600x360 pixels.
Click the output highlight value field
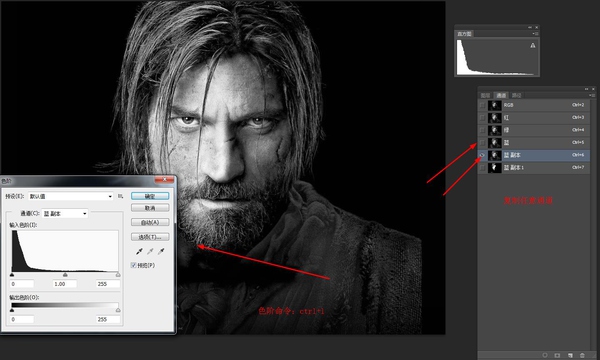(108, 319)
